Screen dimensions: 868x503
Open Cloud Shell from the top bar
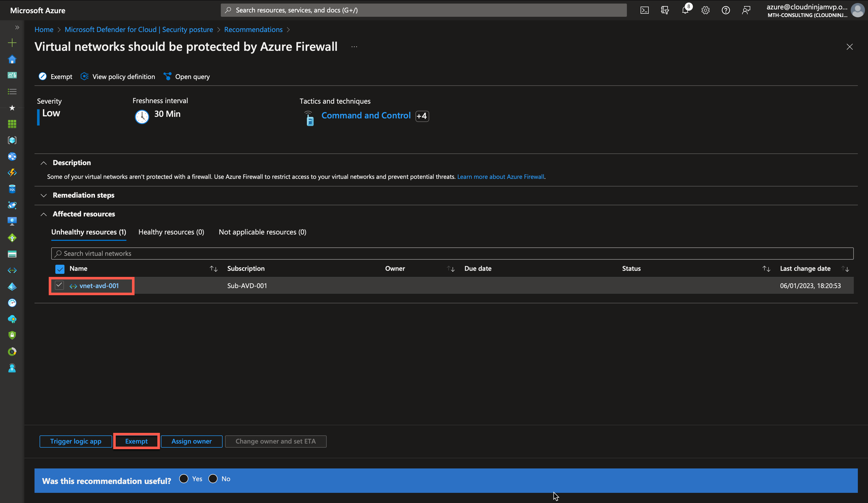pos(644,10)
